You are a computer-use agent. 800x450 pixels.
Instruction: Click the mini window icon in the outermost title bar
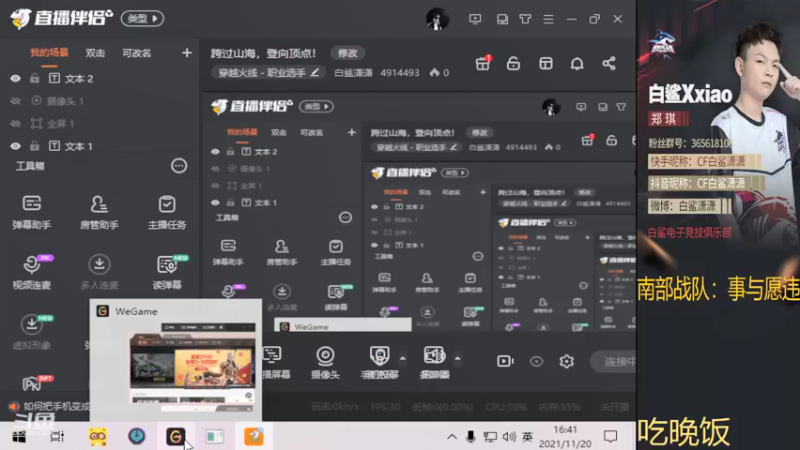coord(502,19)
